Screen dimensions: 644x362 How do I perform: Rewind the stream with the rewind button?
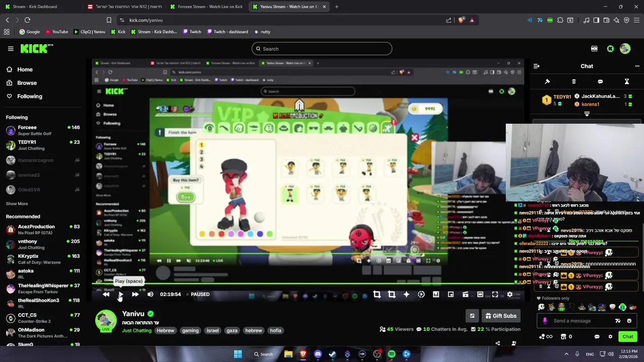tap(106, 295)
